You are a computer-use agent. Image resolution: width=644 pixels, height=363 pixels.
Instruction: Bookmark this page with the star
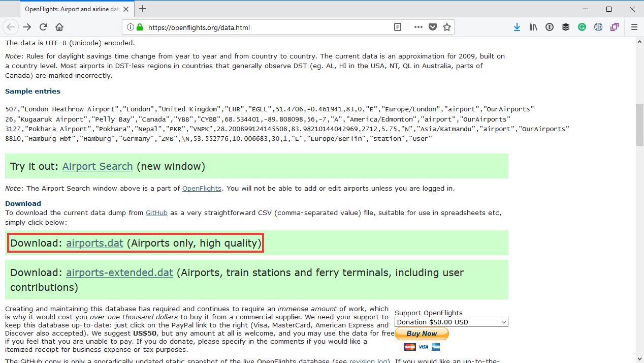447,27
